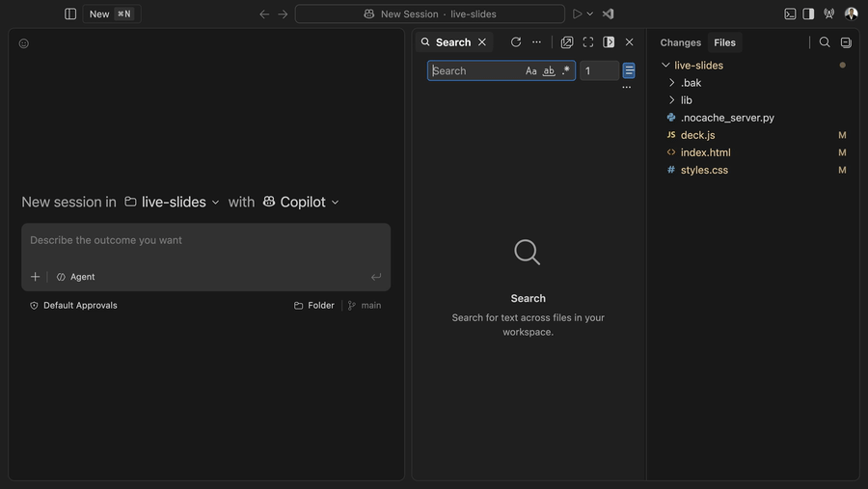Go back with the left arrow
Image resolution: width=868 pixels, height=489 pixels.
[x=264, y=14]
